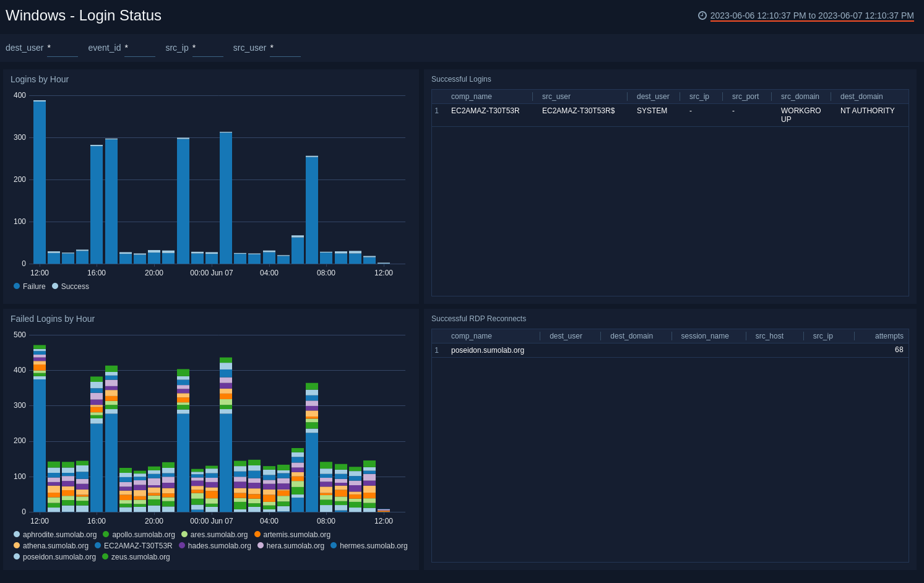The height and width of the screenshot is (583, 924).
Task: Sort RDP Reconnects table by comp_name
Action: point(472,336)
